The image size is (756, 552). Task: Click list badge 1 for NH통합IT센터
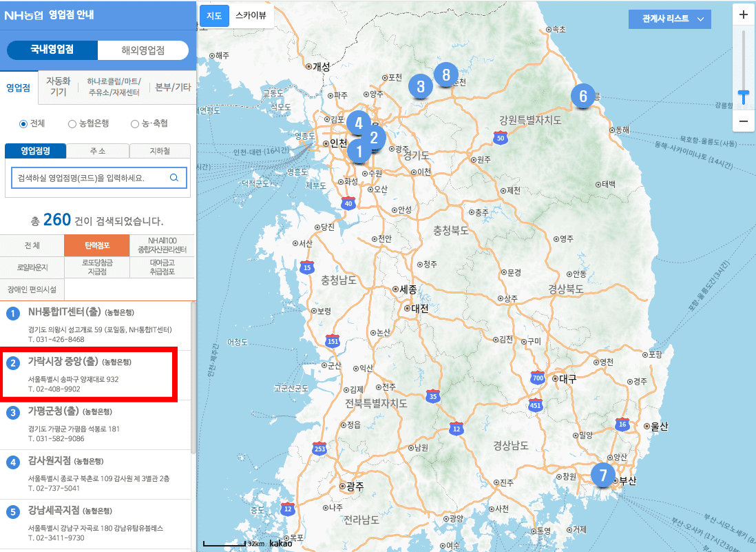(13, 314)
